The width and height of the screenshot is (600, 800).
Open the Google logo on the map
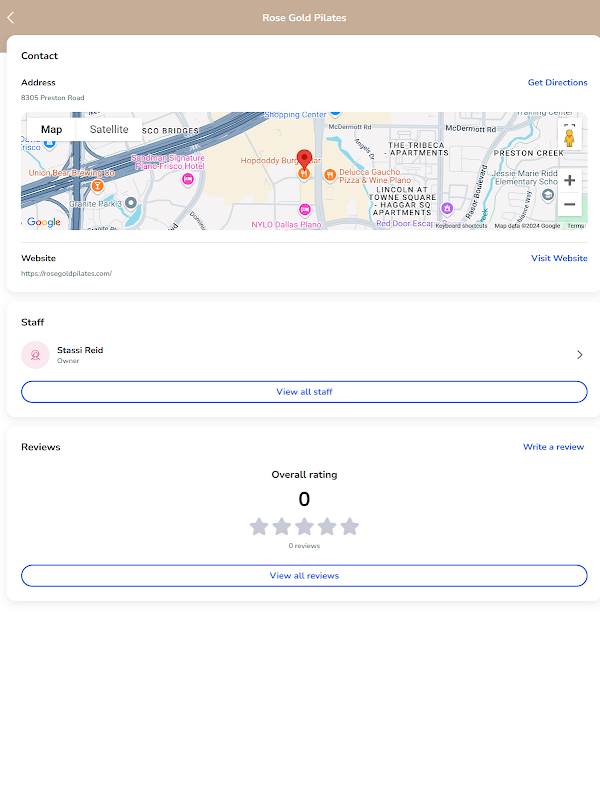point(44,222)
